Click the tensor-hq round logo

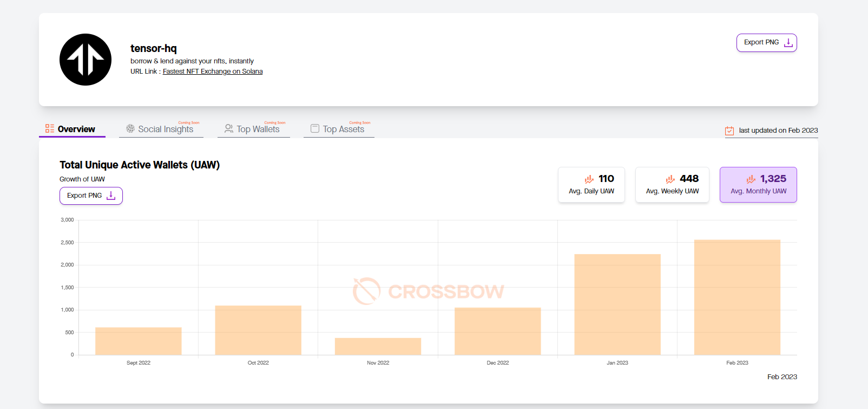(86, 60)
